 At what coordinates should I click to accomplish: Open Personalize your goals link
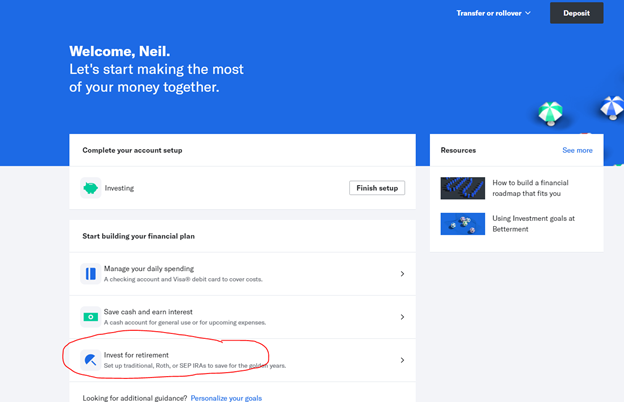(226, 398)
